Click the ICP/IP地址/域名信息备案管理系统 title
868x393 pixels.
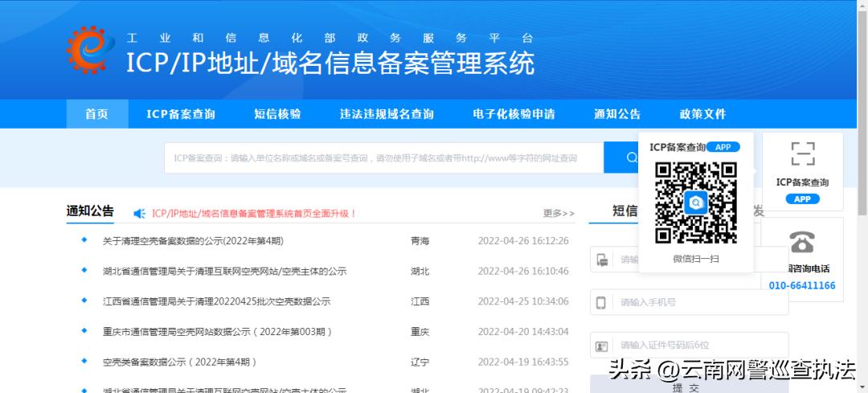pos(330,63)
